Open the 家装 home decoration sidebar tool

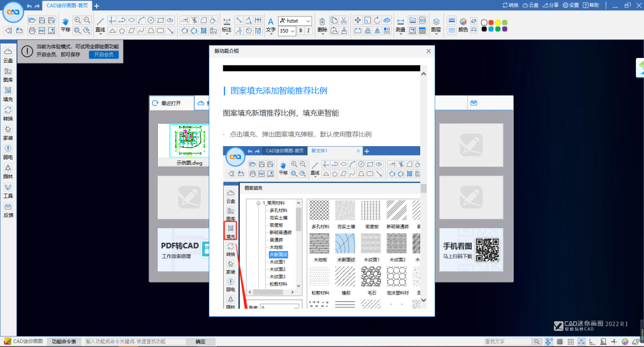click(8, 133)
